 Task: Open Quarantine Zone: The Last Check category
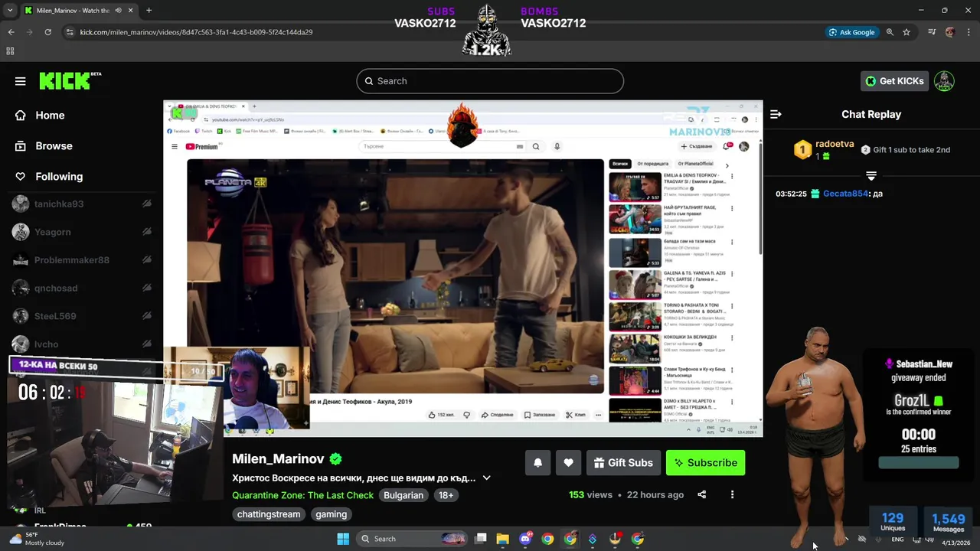302,495
